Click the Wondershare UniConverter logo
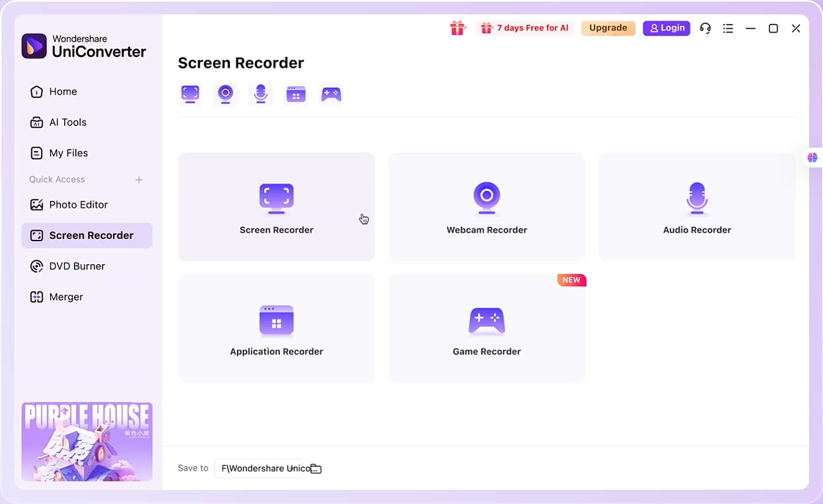Screen dimensions: 823x504 (84, 46)
